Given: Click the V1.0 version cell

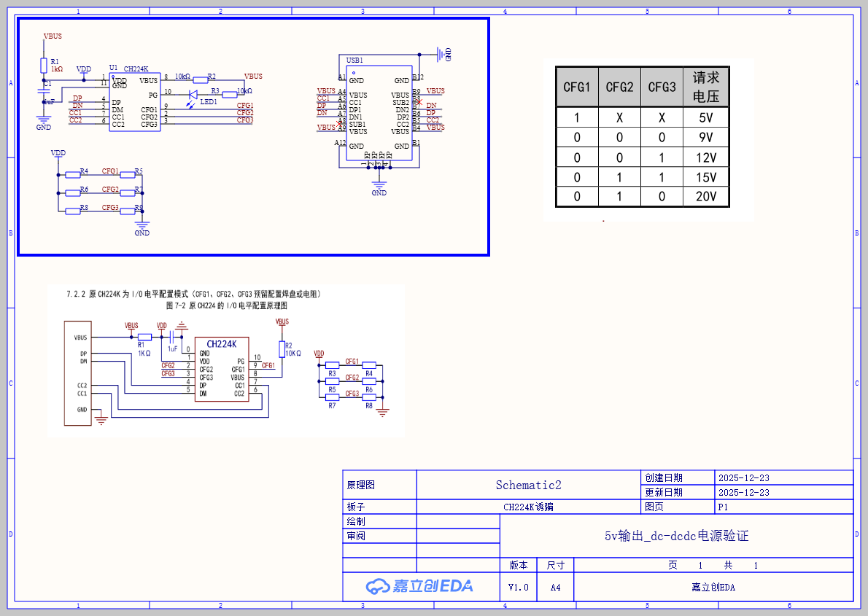Looking at the screenshot, I should click(x=518, y=588).
